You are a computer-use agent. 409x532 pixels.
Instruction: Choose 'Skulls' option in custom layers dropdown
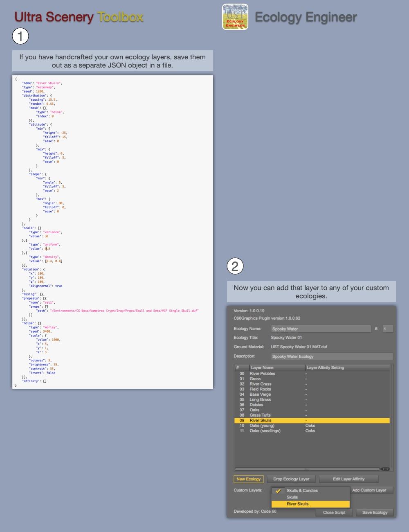[x=310, y=497]
